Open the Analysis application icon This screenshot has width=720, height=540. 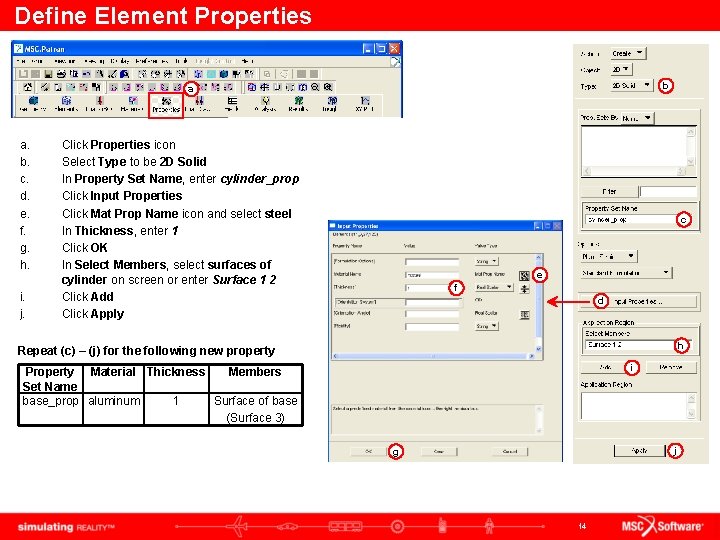265,104
